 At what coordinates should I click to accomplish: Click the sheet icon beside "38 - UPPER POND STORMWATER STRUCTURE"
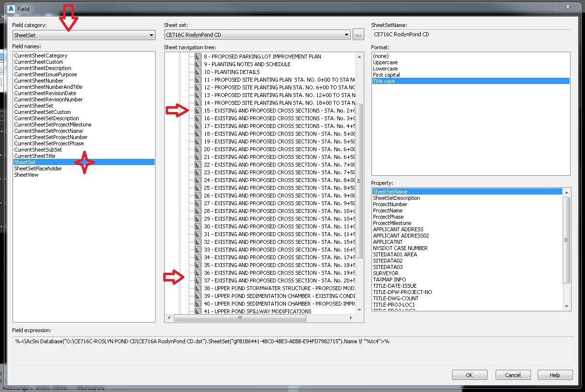pyautogui.click(x=198, y=288)
